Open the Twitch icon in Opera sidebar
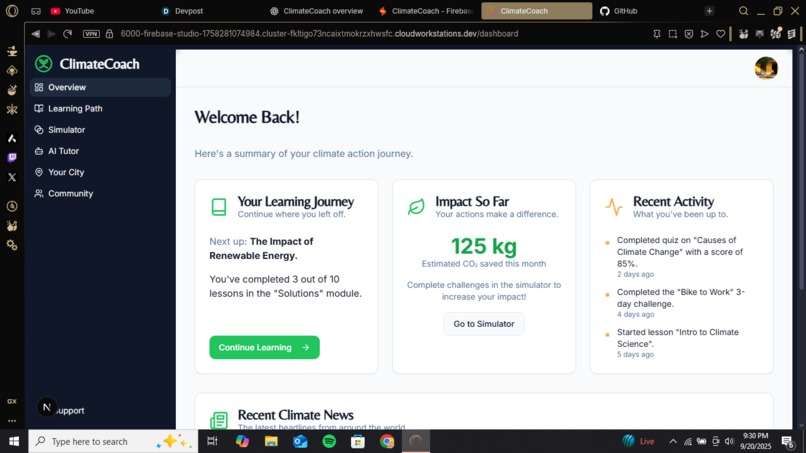The height and width of the screenshot is (453, 806). tap(12, 157)
